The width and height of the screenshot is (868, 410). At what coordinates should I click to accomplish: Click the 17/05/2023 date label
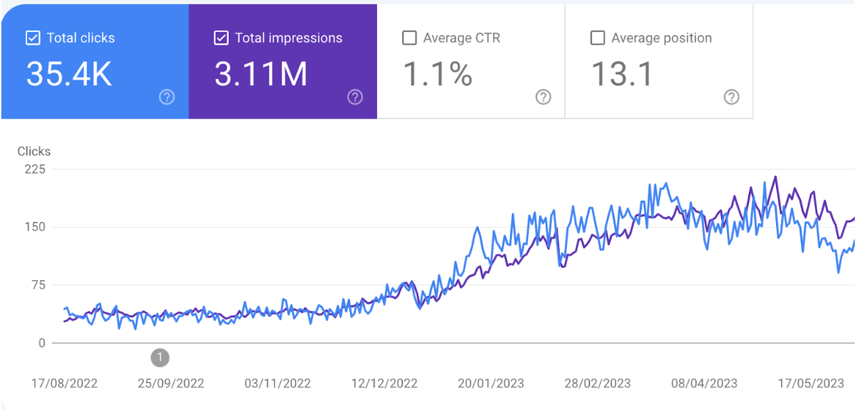(x=811, y=384)
